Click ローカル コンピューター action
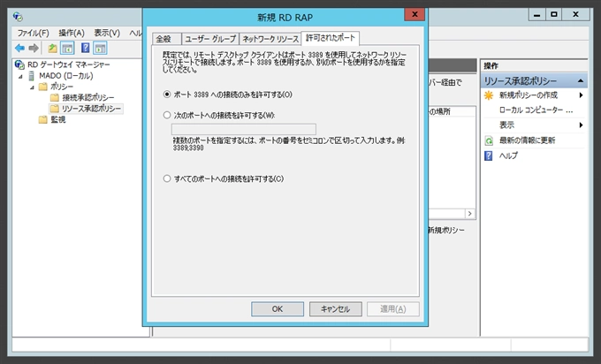Image resolution: width=601 pixels, height=364 pixels. (536, 110)
